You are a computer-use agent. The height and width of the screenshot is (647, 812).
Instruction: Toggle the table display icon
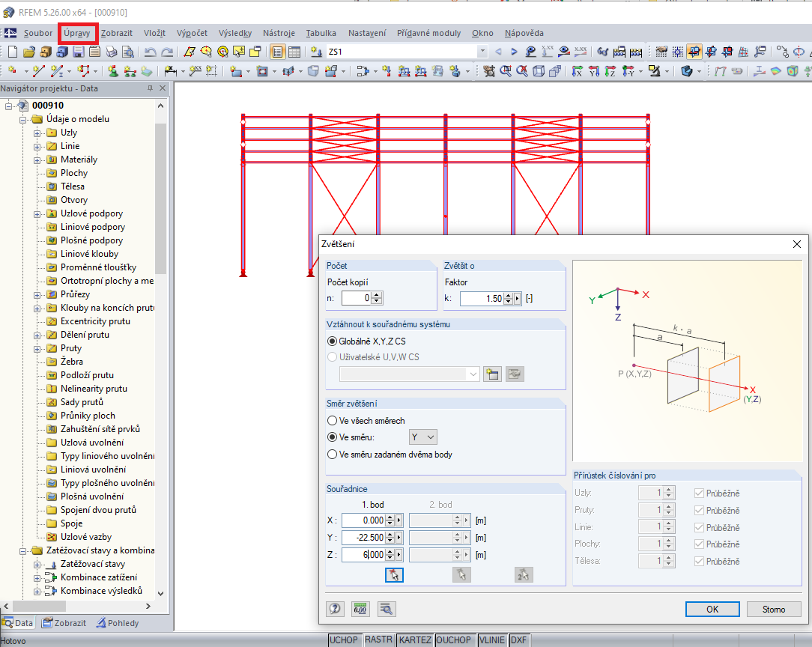294,52
